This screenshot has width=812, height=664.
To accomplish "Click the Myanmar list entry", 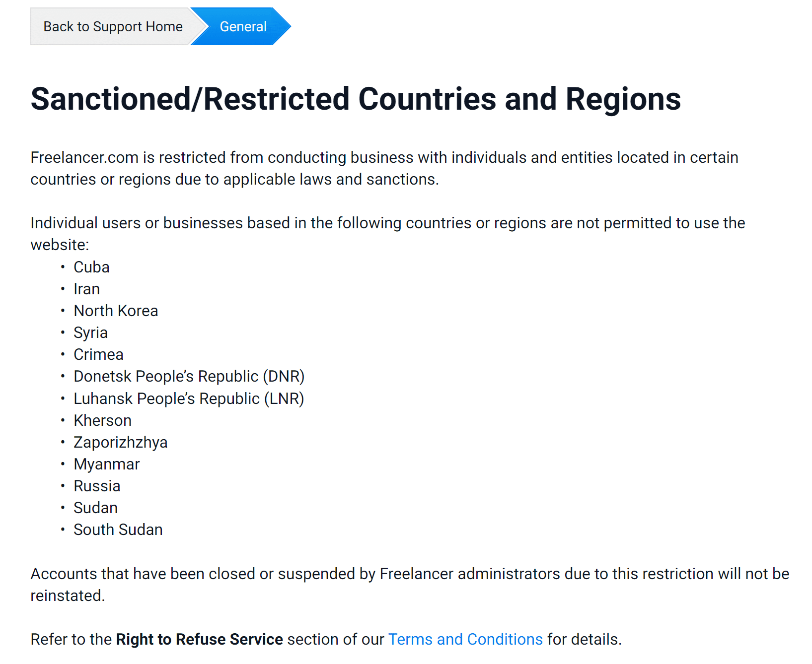I will pos(106,464).
